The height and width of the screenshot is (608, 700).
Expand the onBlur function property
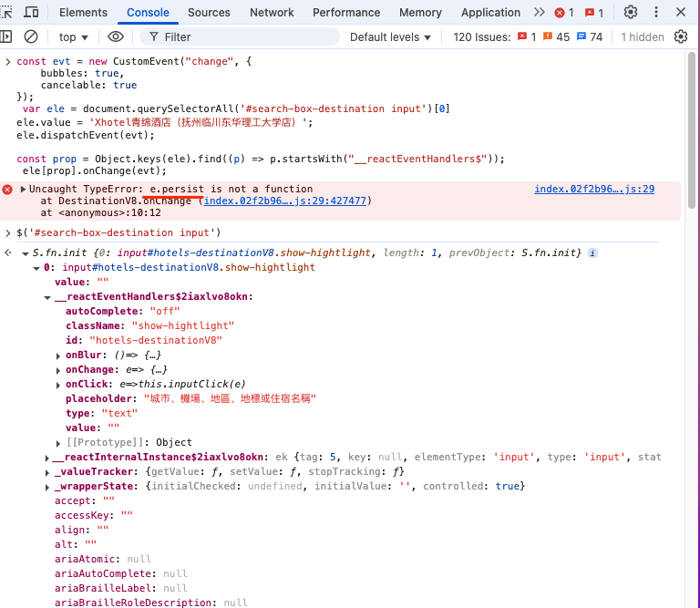pyautogui.click(x=58, y=356)
